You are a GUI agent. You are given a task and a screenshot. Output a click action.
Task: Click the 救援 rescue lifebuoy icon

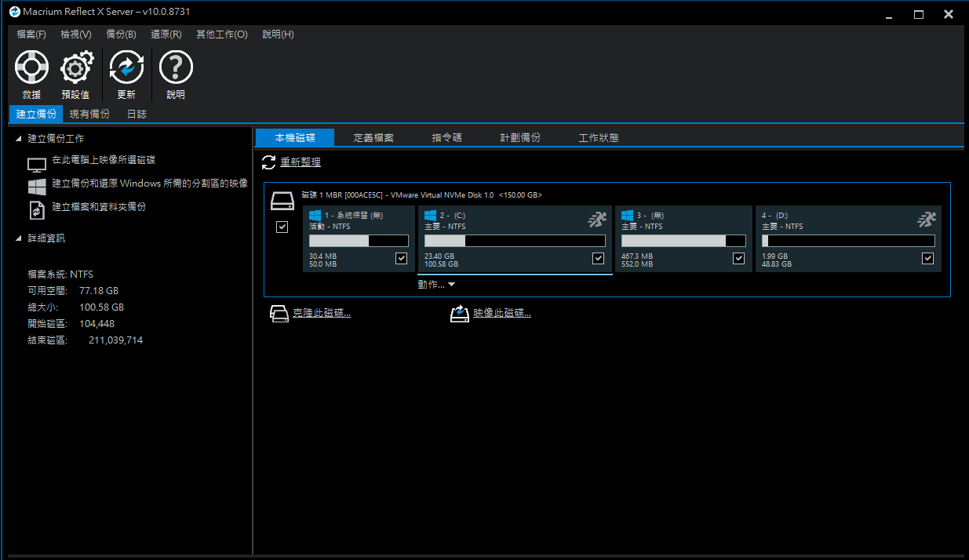(31, 68)
